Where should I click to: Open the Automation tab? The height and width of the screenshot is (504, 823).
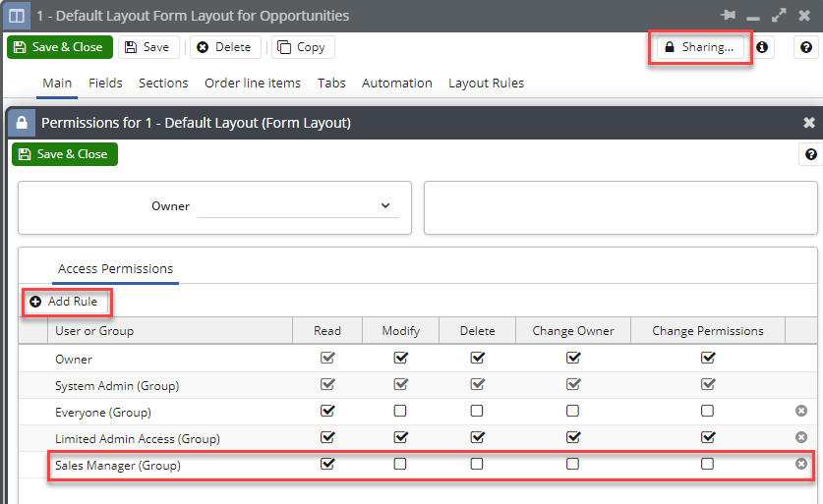pyautogui.click(x=396, y=84)
